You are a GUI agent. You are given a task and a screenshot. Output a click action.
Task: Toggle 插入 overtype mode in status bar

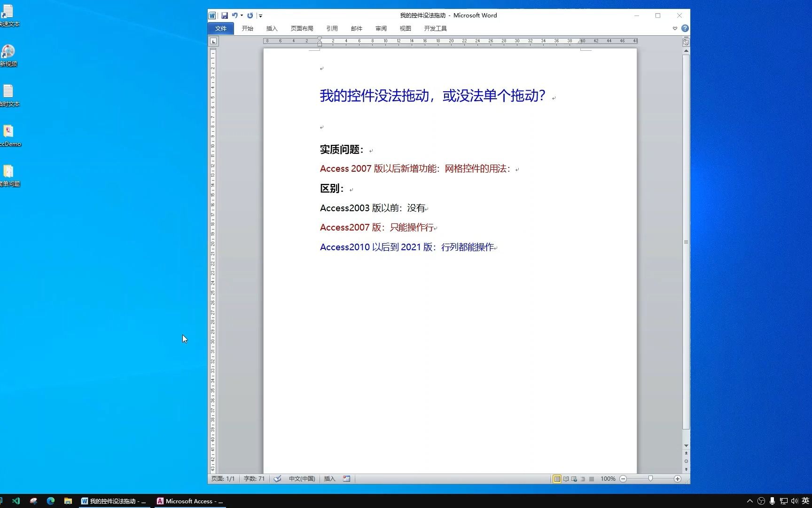tap(330, 478)
